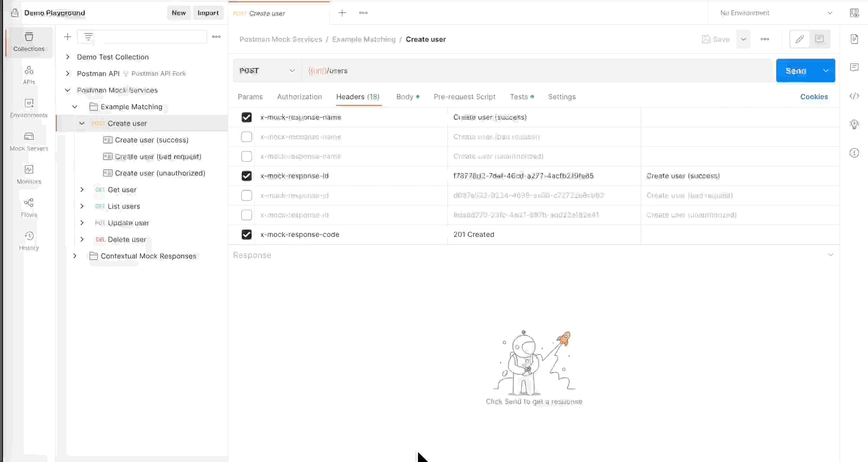Click the Send button
Viewport: 868px width, 462px height.
pos(795,70)
